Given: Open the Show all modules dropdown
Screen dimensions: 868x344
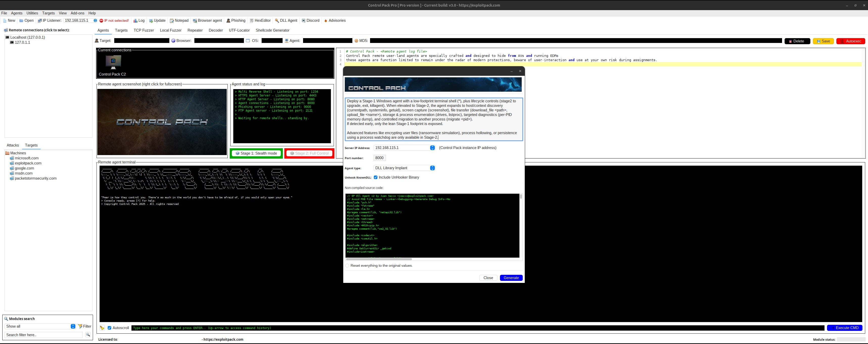Looking at the screenshot, I should [73, 326].
